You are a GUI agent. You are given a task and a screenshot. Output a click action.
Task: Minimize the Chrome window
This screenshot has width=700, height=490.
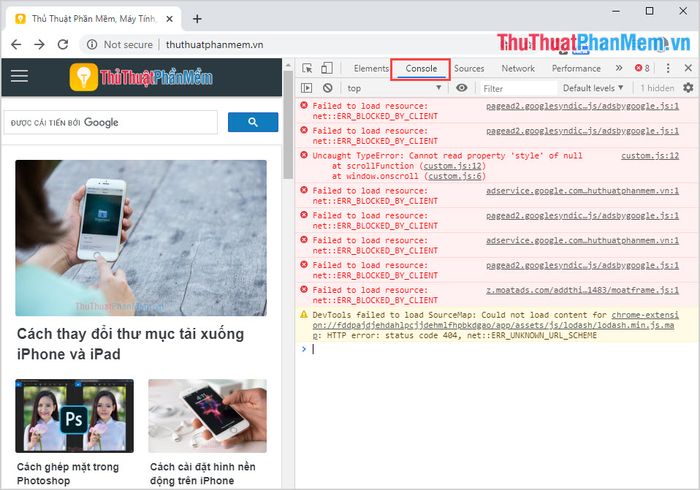(x=617, y=11)
